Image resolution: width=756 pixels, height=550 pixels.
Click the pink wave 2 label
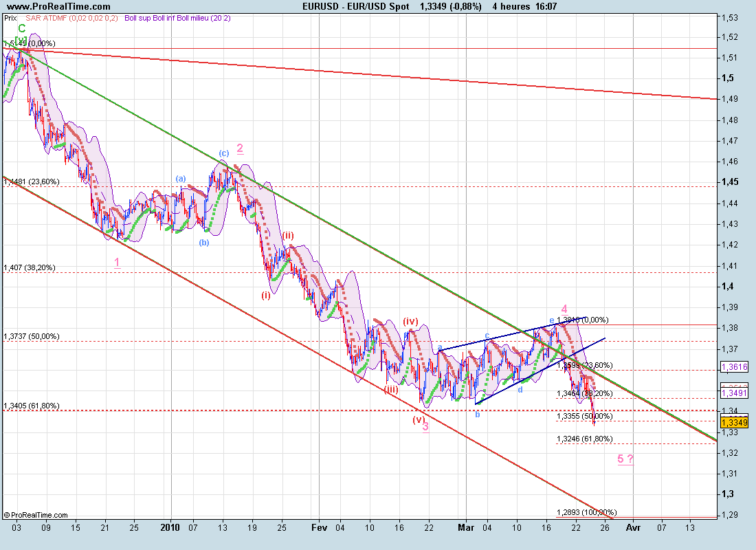[240, 148]
